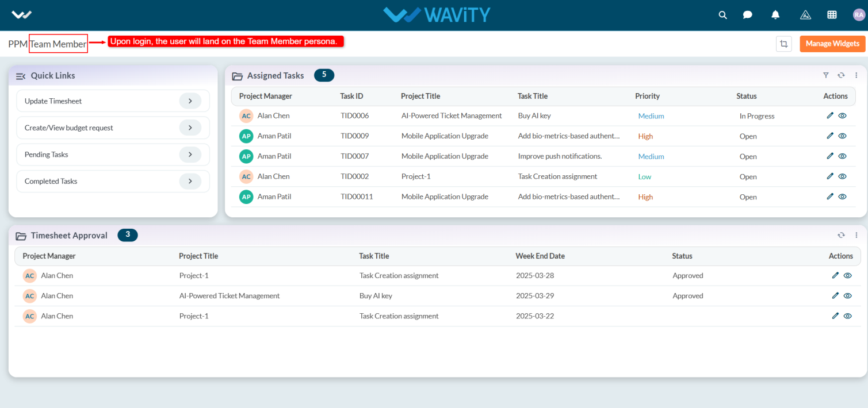Edit task TID0002
Screen dimensions: 868x408
coord(830,176)
